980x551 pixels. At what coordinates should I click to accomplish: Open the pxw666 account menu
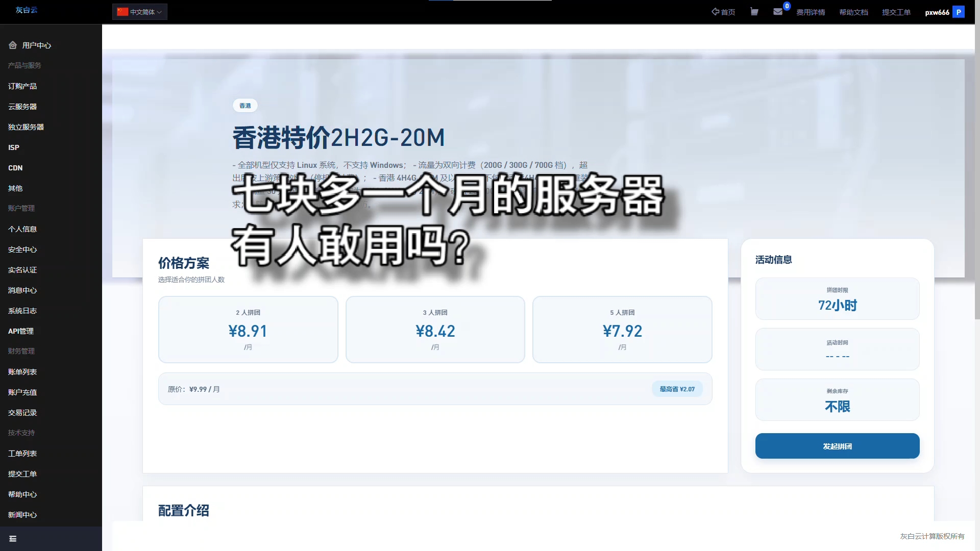click(x=937, y=12)
